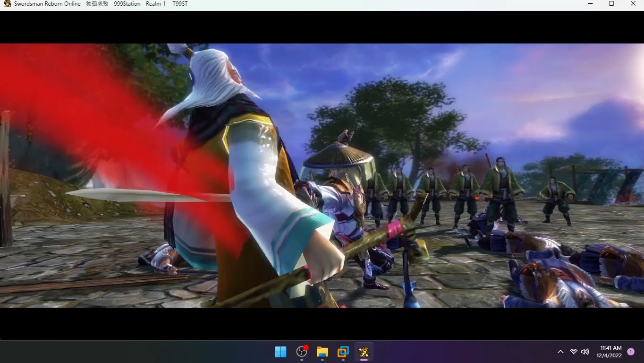Screen dimensions: 644x363
Task: Open the Windows Start menu
Action: (280, 352)
